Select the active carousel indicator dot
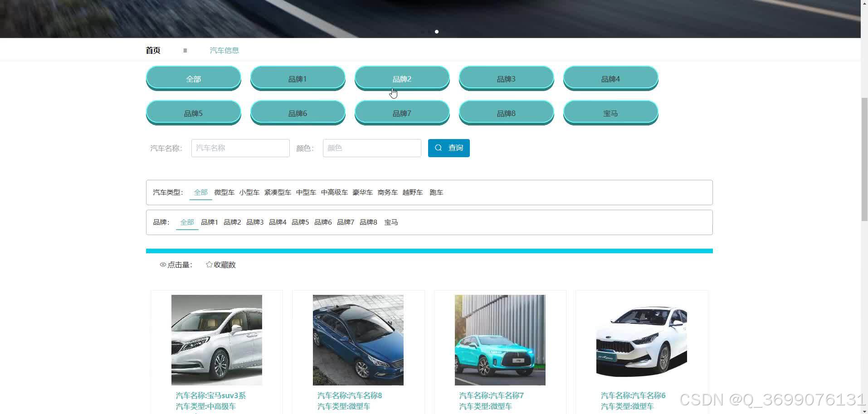The height and width of the screenshot is (414, 868). 437,32
